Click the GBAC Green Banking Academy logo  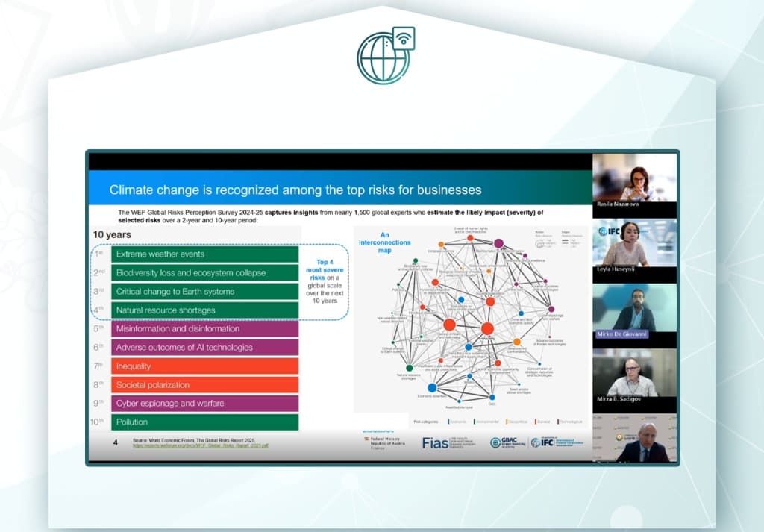[x=507, y=442]
